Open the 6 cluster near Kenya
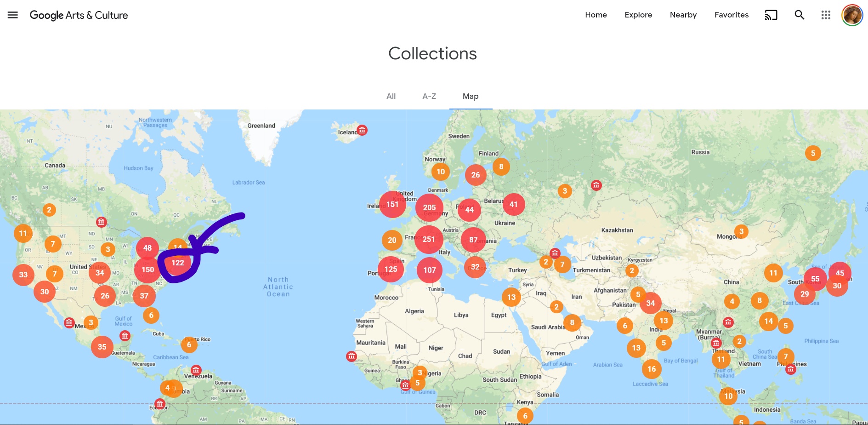The width and height of the screenshot is (868, 425). click(x=525, y=416)
